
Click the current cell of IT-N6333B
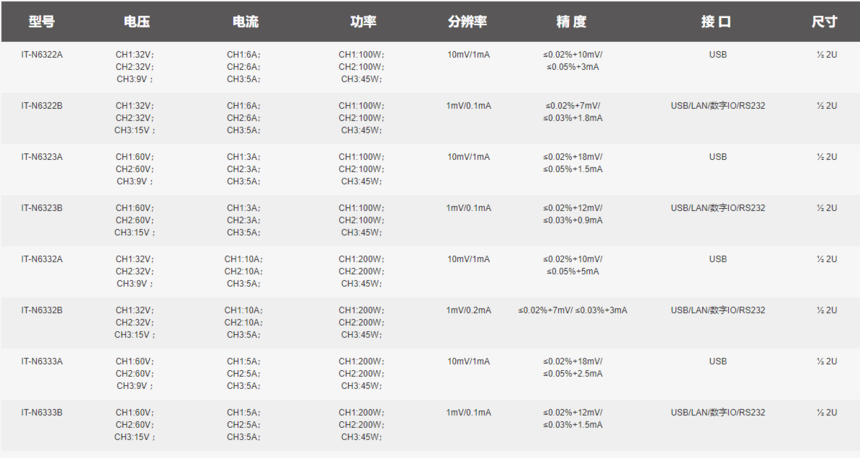[244, 425]
